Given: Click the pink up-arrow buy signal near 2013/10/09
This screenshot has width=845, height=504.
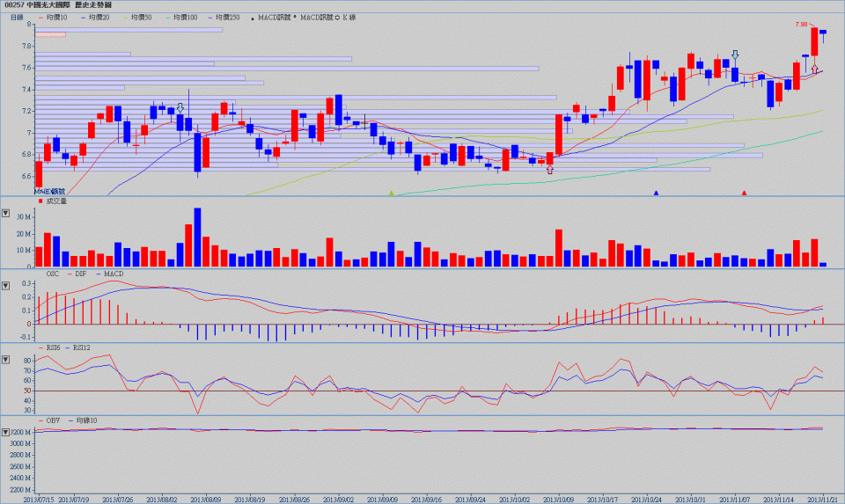Looking at the screenshot, I should [550, 169].
